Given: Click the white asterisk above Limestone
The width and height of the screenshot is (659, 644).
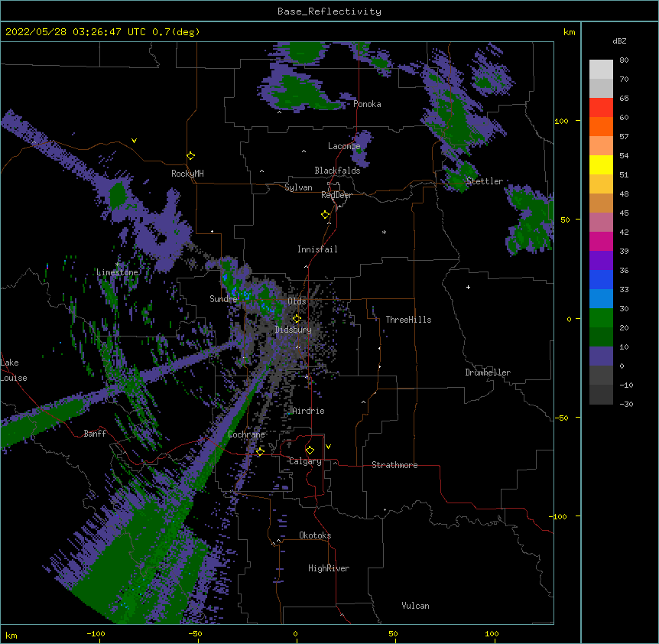Looking at the screenshot, I should (118, 265).
